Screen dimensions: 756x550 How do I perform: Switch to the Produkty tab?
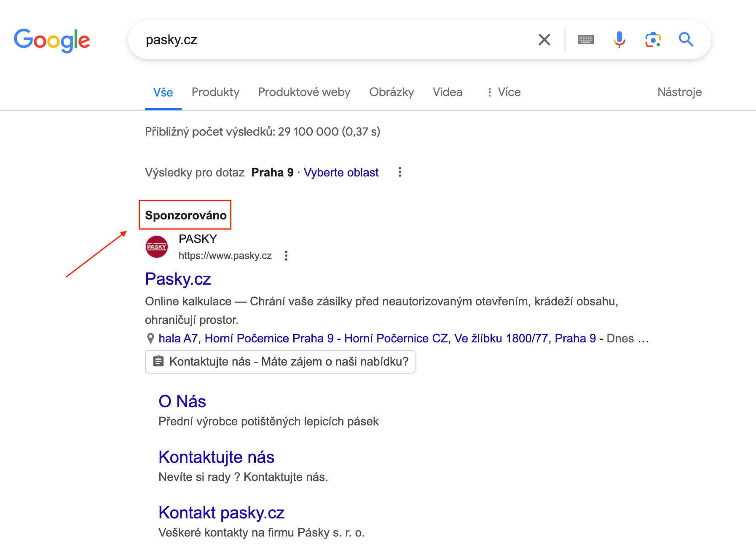coord(215,92)
